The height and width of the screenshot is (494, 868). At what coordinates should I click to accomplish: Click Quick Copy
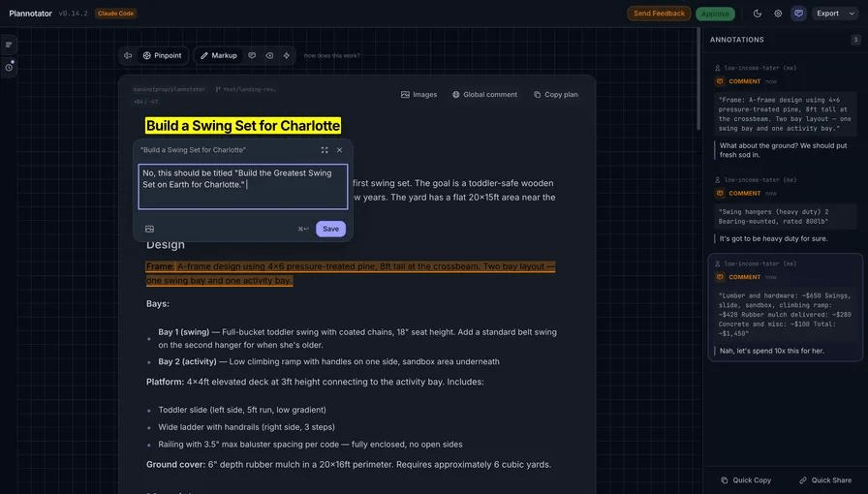746,480
